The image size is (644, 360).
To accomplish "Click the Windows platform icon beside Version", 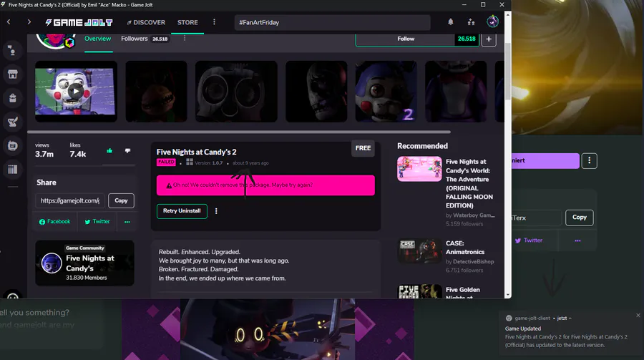I will [190, 162].
